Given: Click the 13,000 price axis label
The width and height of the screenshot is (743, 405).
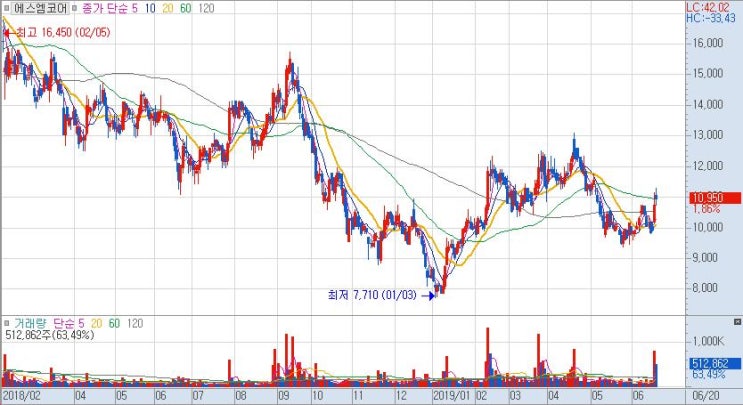Looking at the screenshot, I should (x=708, y=135).
